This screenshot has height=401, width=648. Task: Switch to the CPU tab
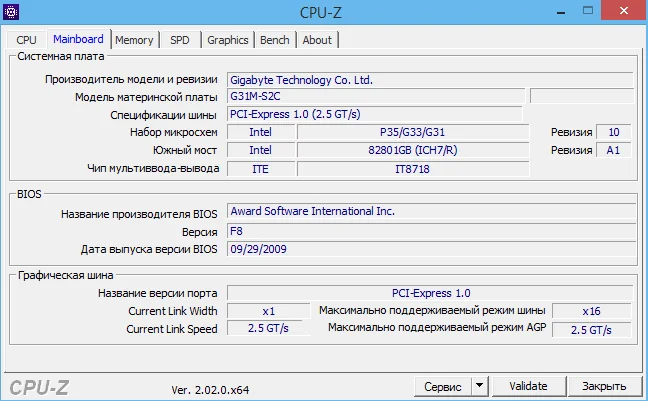tap(26, 40)
